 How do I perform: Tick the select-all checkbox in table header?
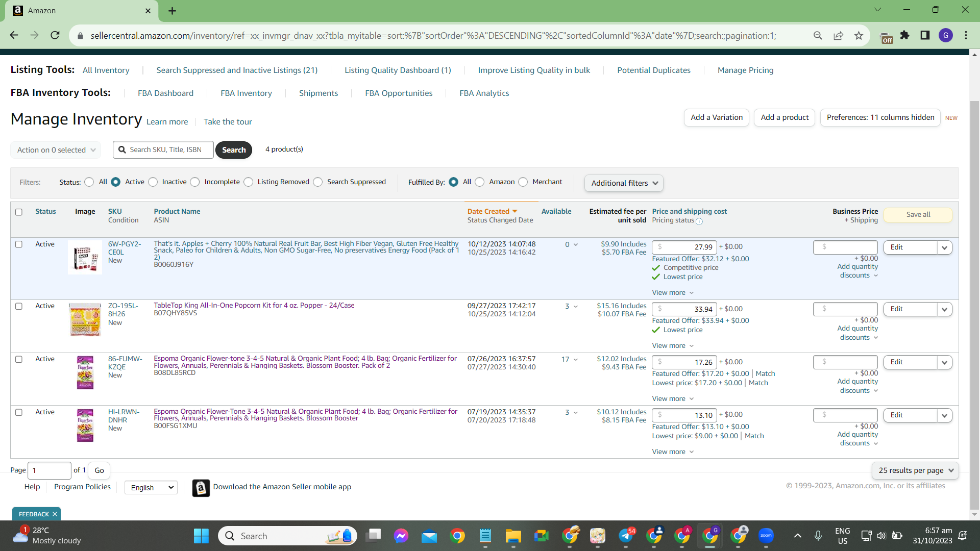click(x=19, y=212)
